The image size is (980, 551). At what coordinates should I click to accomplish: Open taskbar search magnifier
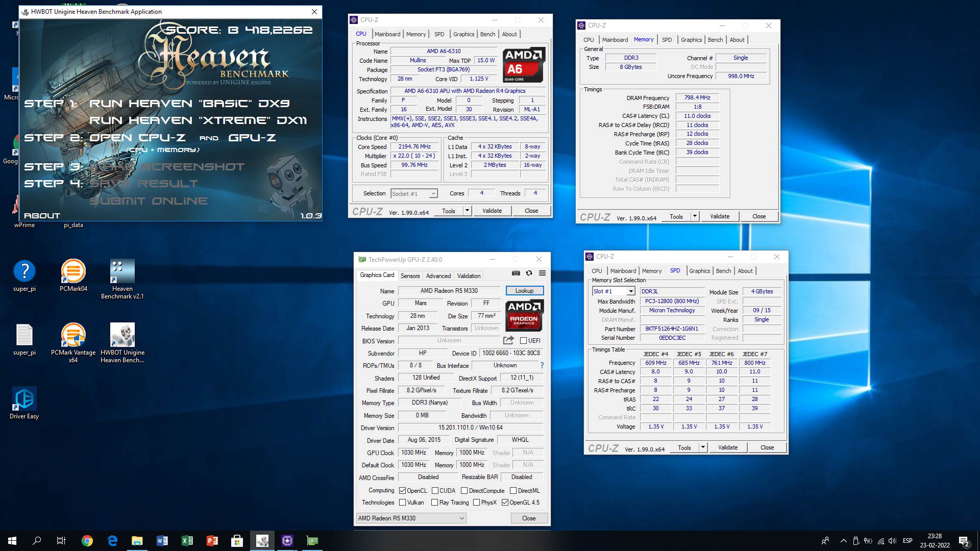click(37, 541)
